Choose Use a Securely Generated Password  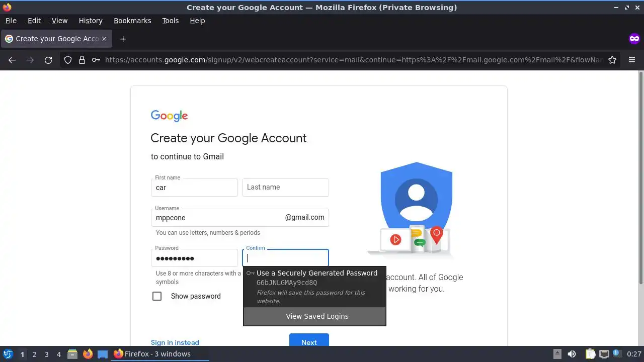[x=314, y=287]
